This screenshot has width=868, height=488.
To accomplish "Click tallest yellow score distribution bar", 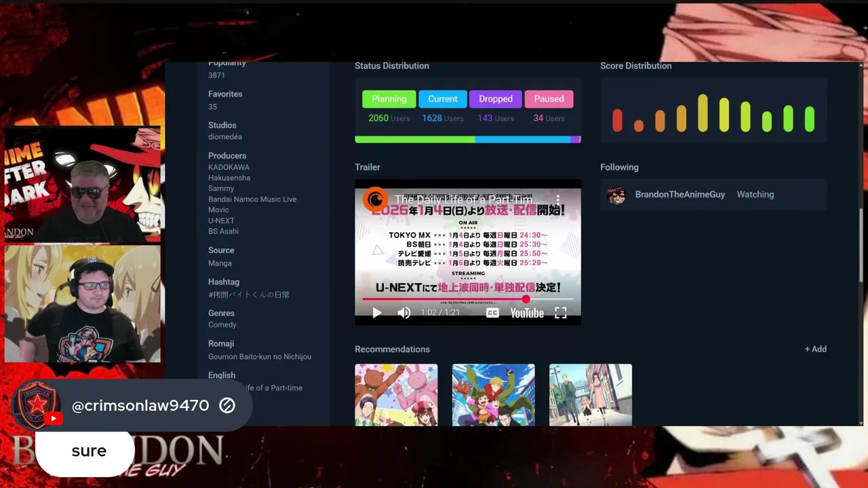I will [703, 113].
